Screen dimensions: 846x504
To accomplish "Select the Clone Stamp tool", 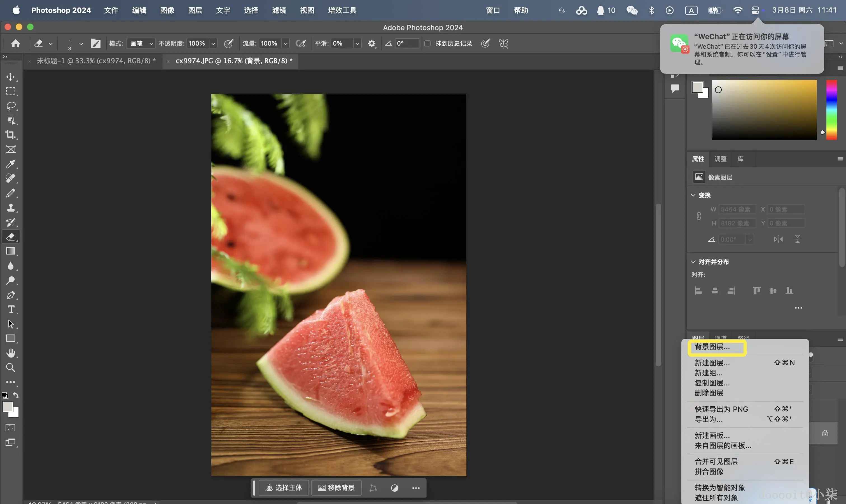I will [x=11, y=208].
